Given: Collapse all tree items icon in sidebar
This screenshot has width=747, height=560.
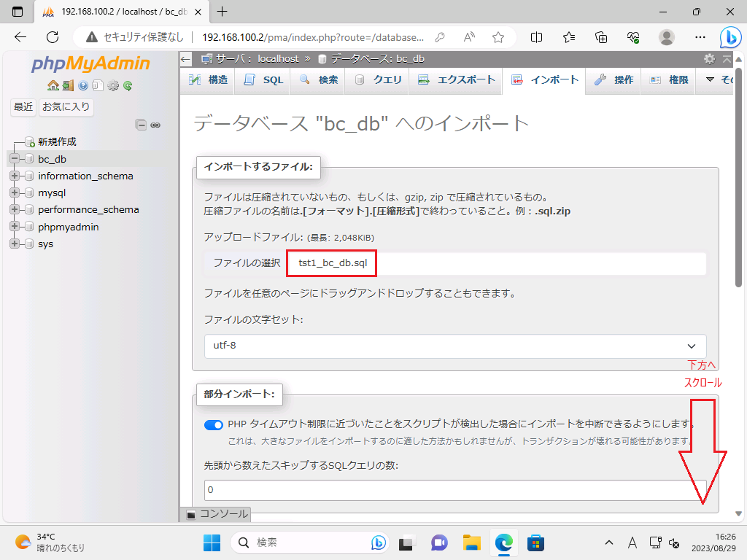Looking at the screenshot, I should [x=142, y=125].
